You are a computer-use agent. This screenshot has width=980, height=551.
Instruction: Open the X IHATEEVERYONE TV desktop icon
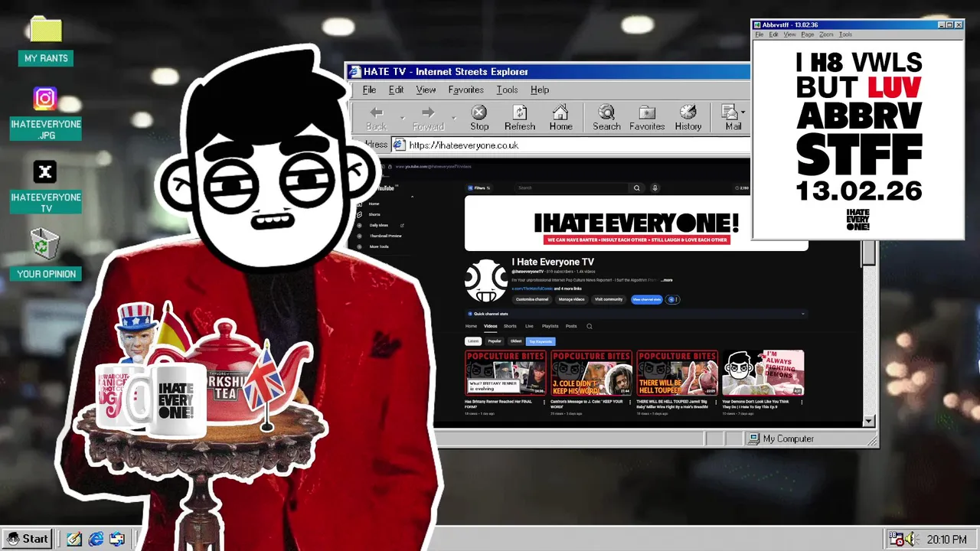click(x=45, y=172)
